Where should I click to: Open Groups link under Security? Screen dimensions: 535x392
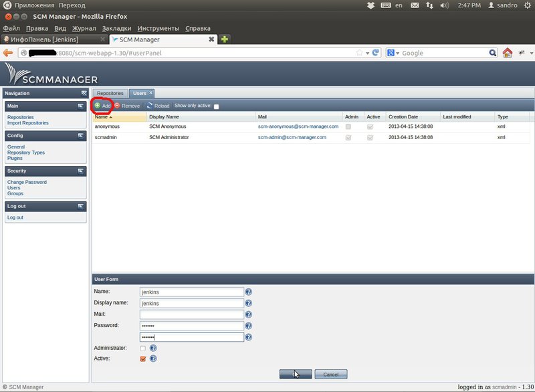(x=15, y=193)
